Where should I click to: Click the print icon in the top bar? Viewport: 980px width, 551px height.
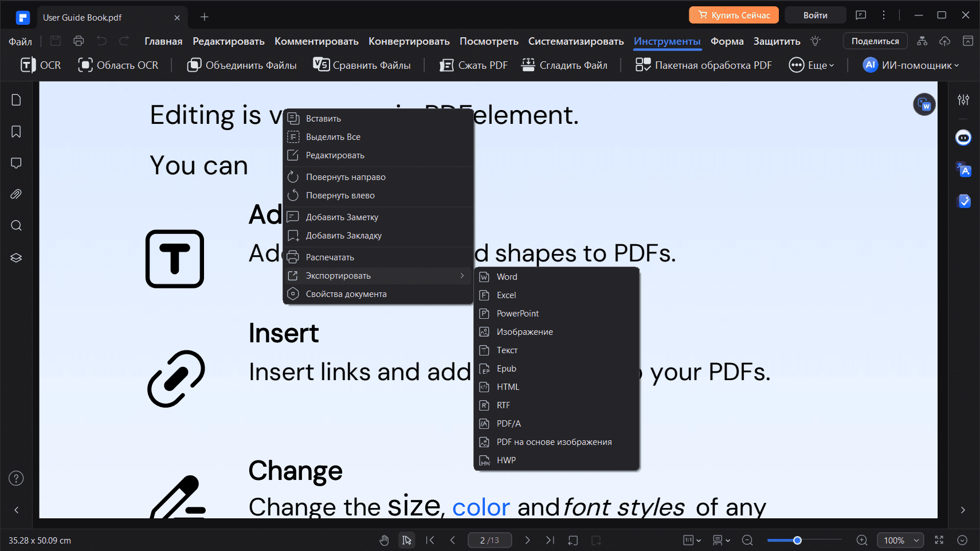click(x=79, y=41)
